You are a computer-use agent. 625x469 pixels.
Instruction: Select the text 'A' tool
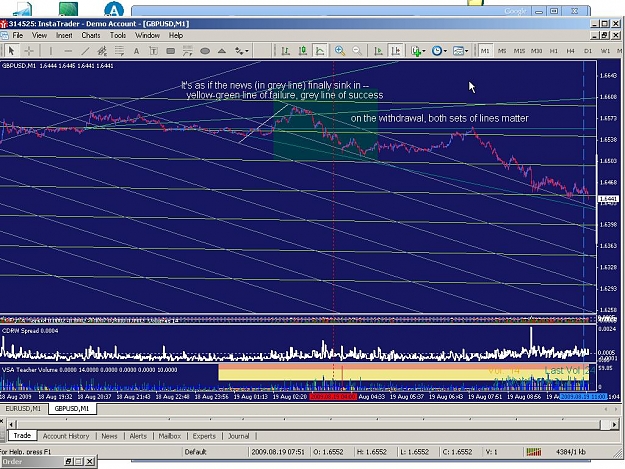pos(136,51)
